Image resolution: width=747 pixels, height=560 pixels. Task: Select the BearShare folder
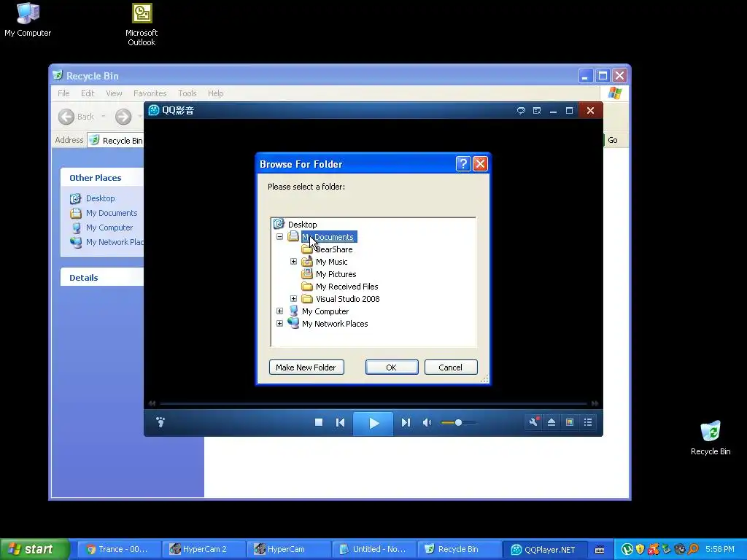coord(334,249)
